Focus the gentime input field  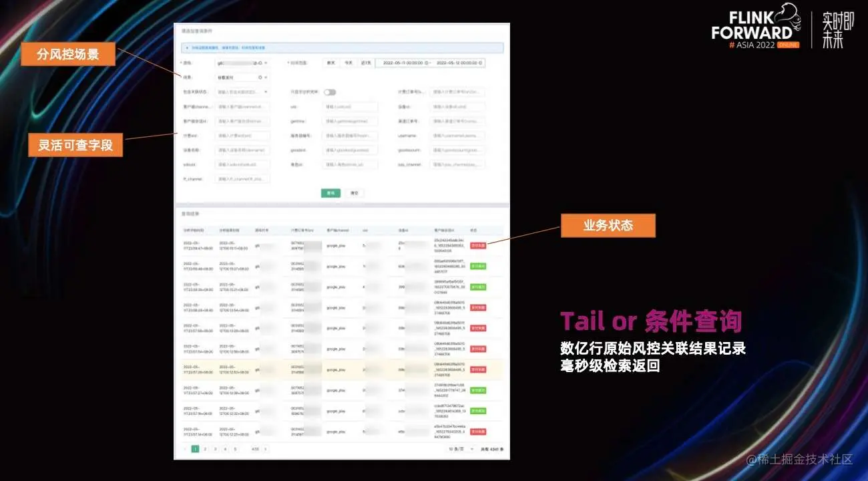click(x=350, y=122)
